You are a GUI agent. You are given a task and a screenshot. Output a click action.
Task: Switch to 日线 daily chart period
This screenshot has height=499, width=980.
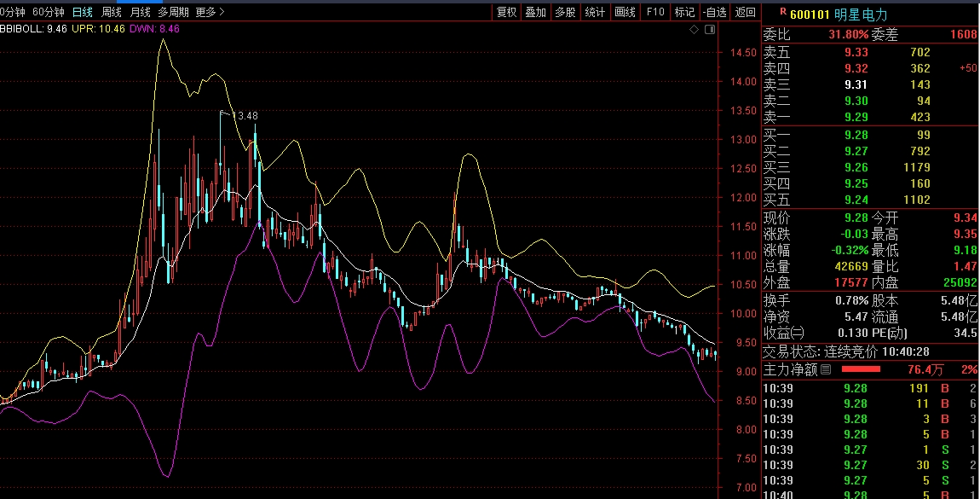tap(83, 12)
